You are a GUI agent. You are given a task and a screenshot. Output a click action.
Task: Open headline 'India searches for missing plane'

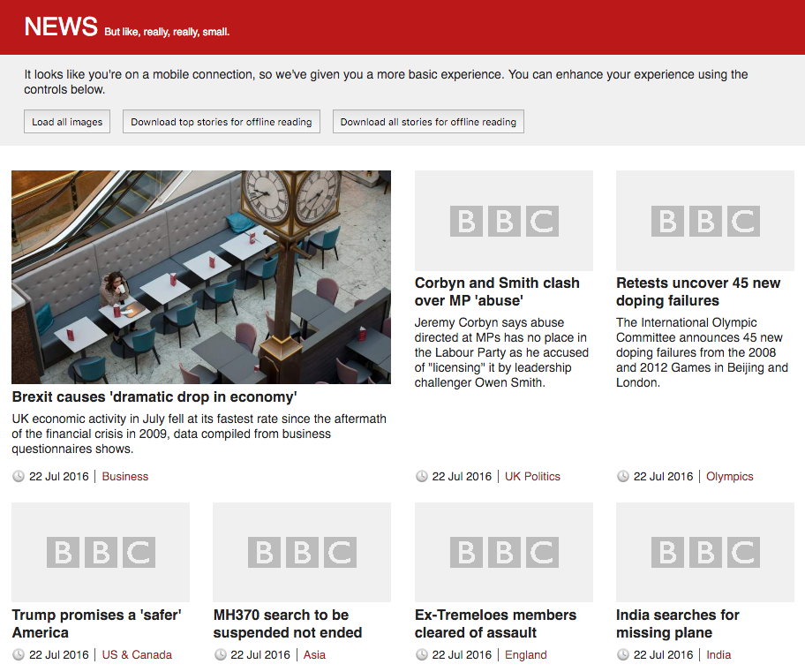[x=678, y=623]
